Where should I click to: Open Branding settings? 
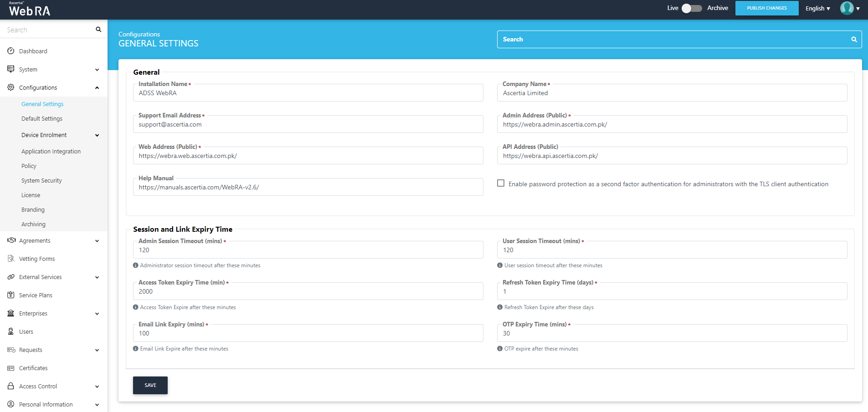coord(33,209)
